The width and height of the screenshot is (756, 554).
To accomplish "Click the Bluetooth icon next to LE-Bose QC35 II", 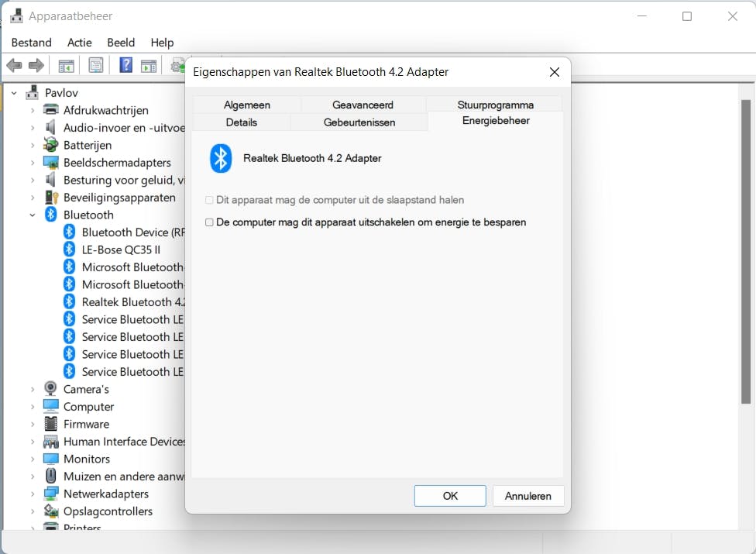I will click(x=70, y=249).
